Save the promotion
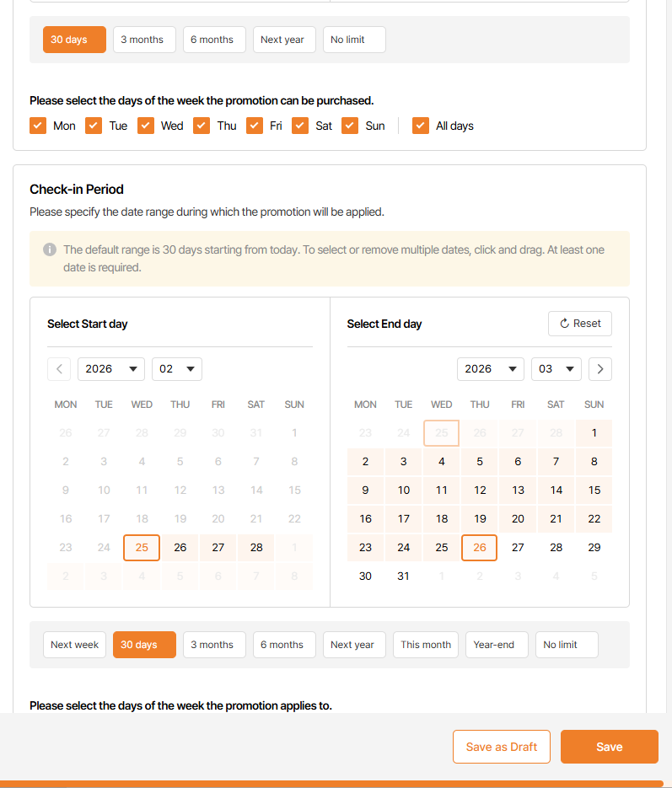The image size is (672, 788). 610,747
